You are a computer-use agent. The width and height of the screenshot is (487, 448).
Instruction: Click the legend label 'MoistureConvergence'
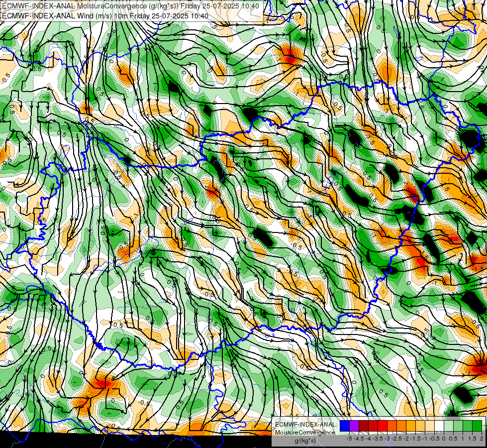(x=305, y=433)
